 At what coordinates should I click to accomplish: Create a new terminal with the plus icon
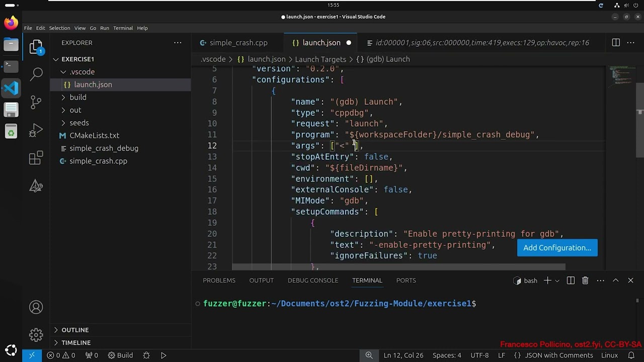[547, 281]
